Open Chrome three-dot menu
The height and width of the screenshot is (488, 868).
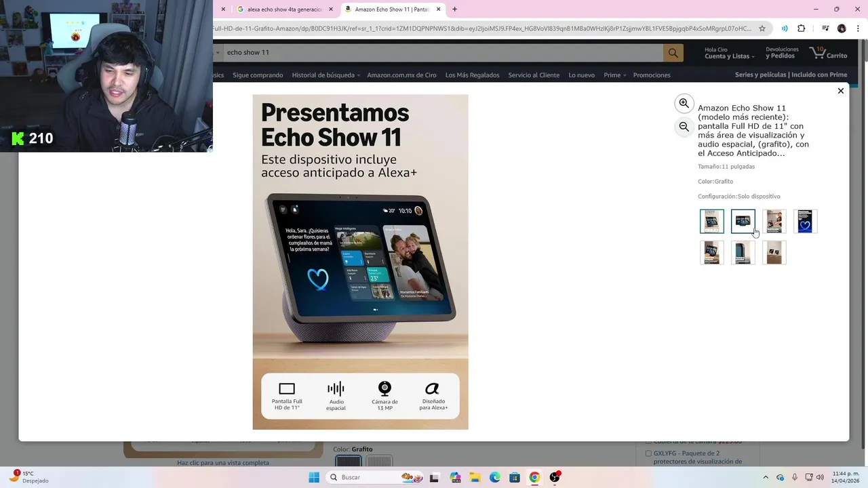tap(858, 28)
